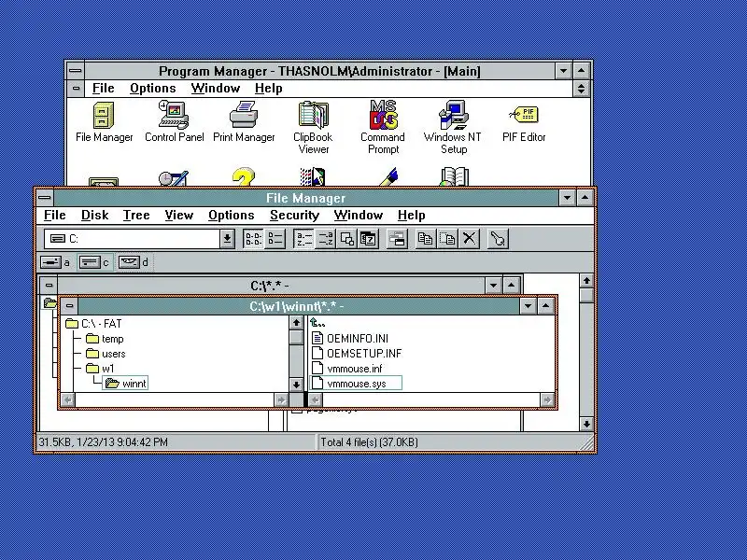Switch to floppy drive a
Viewport: 747px width, 560px height.
tap(55, 262)
